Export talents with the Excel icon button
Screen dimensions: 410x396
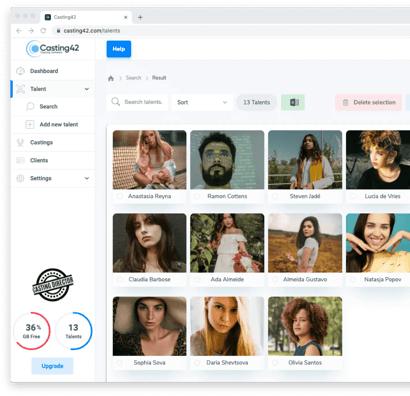coord(293,102)
